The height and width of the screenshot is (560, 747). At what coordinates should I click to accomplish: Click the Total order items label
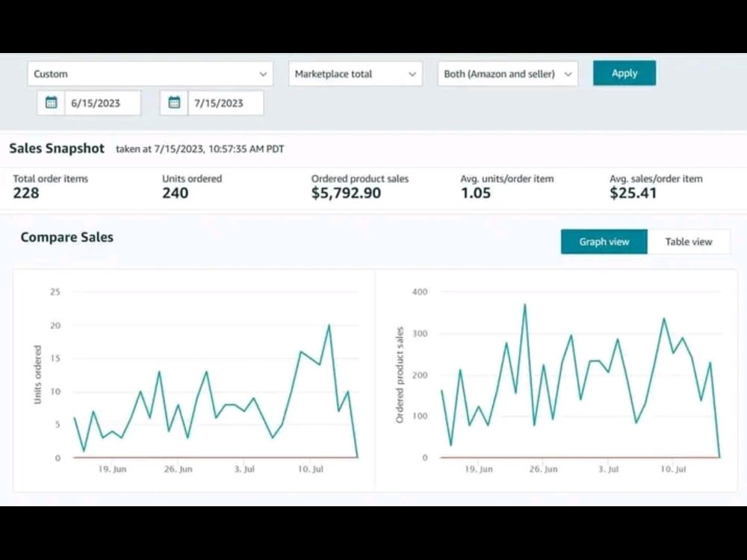tap(51, 179)
